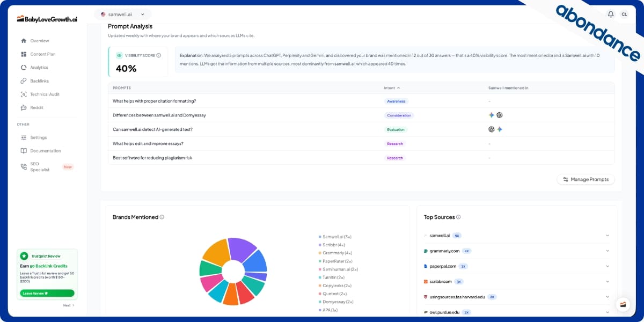Click the 40% visibility score value

click(126, 68)
